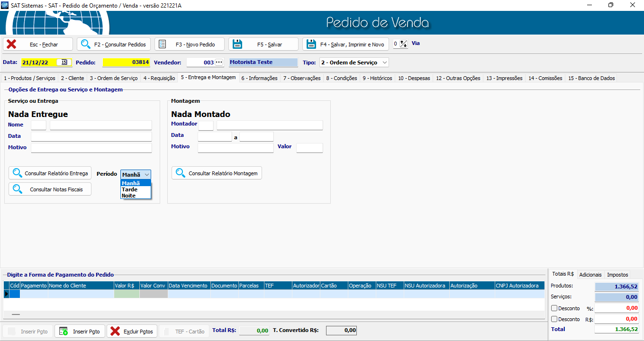Click the Excluir Pgtos red X icon
This screenshot has height=341, width=644.
point(115,331)
